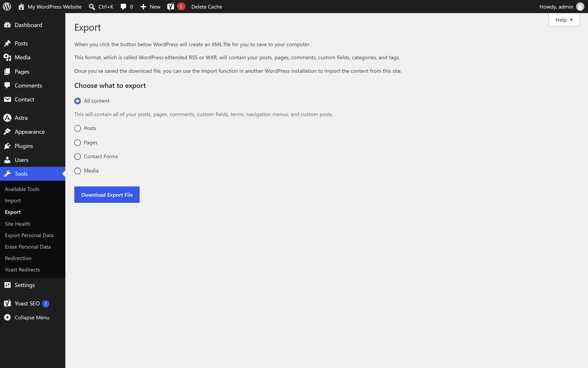Screen dimensions: 588x368
Task: Click the Yoast SEO blue count badge
Action: [46, 304]
